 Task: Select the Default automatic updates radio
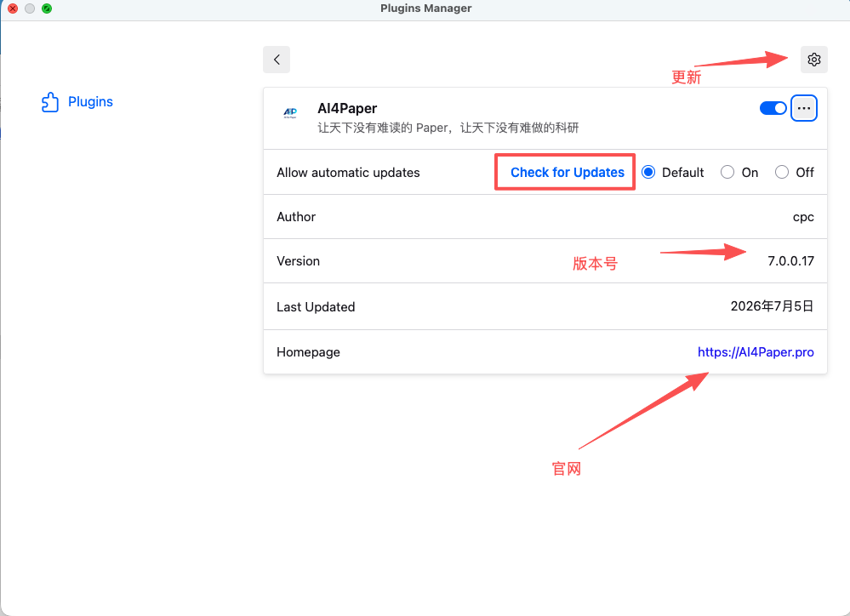pyautogui.click(x=648, y=173)
